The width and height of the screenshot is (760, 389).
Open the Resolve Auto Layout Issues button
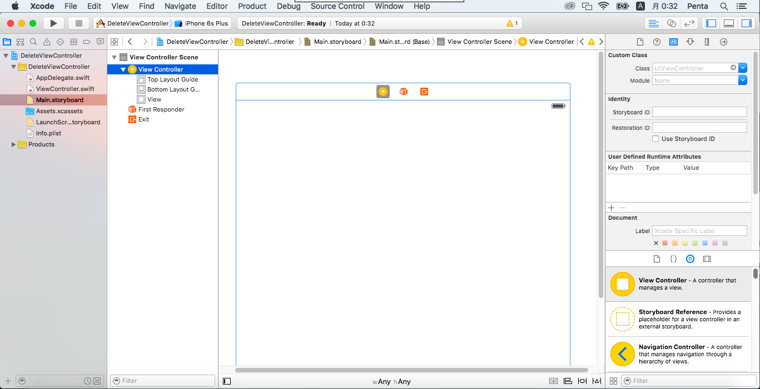coord(597,381)
